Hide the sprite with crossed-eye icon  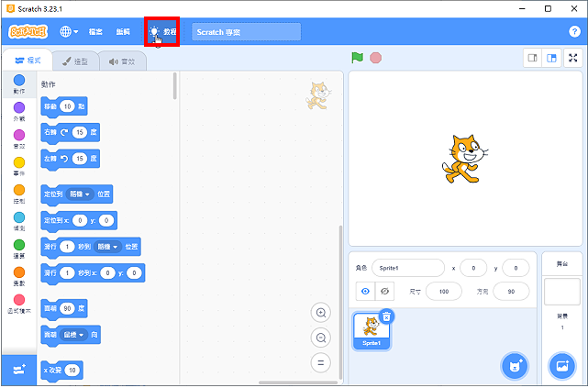pos(384,292)
